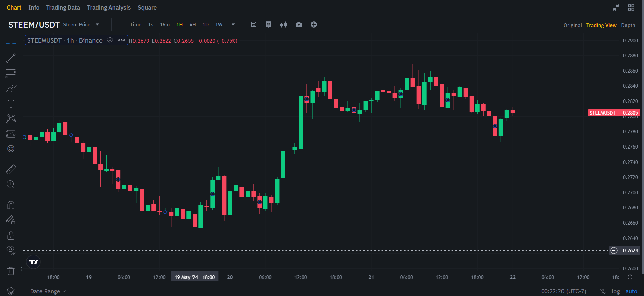Screen dimensions: 644x296
Task: Collapse the drawing toolbar with the small arrow
Action: point(21,269)
